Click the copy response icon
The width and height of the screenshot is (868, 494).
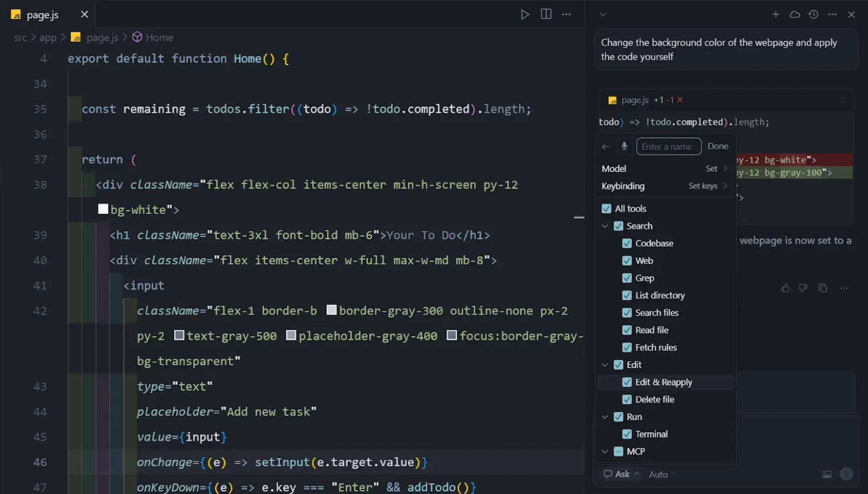pos(823,288)
